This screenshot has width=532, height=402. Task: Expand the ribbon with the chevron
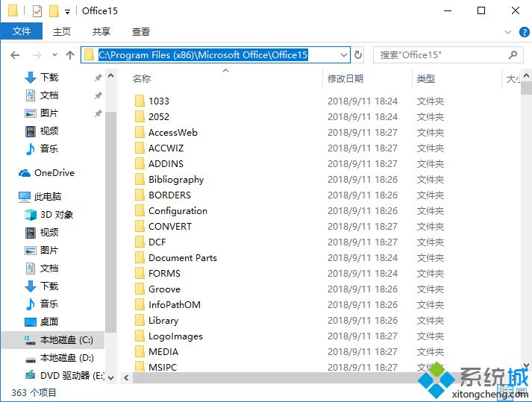click(x=508, y=32)
